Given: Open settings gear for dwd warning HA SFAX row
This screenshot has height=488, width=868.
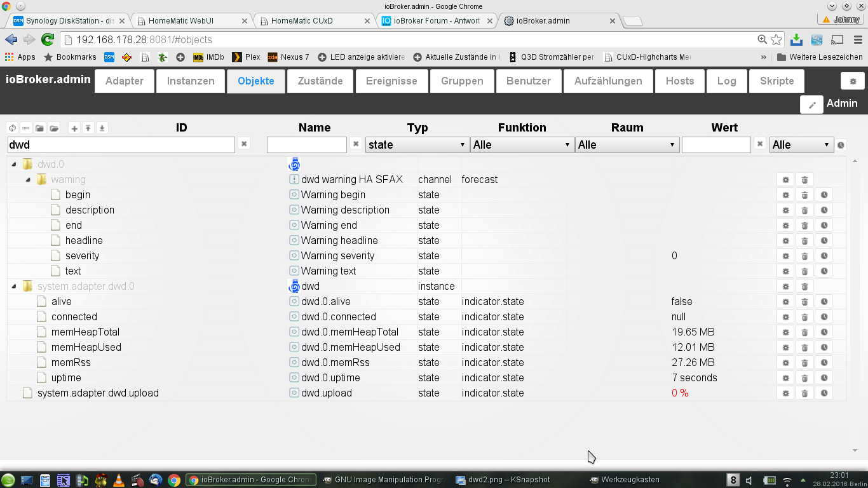Looking at the screenshot, I should coord(785,180).
